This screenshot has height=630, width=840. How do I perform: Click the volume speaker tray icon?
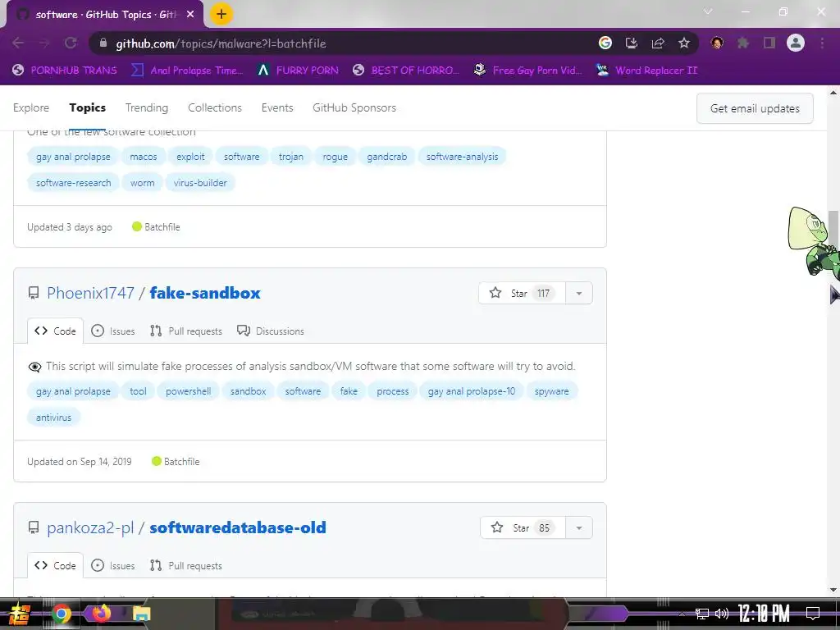point(722,614)
